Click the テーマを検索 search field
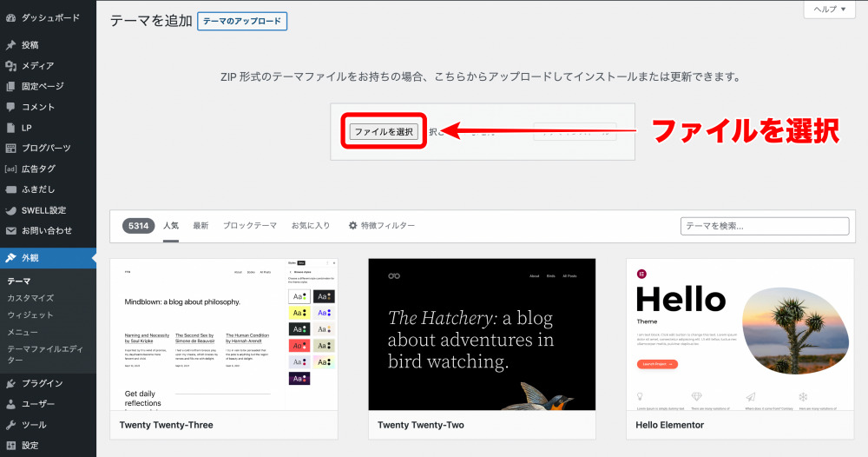 tap(764, 226)
